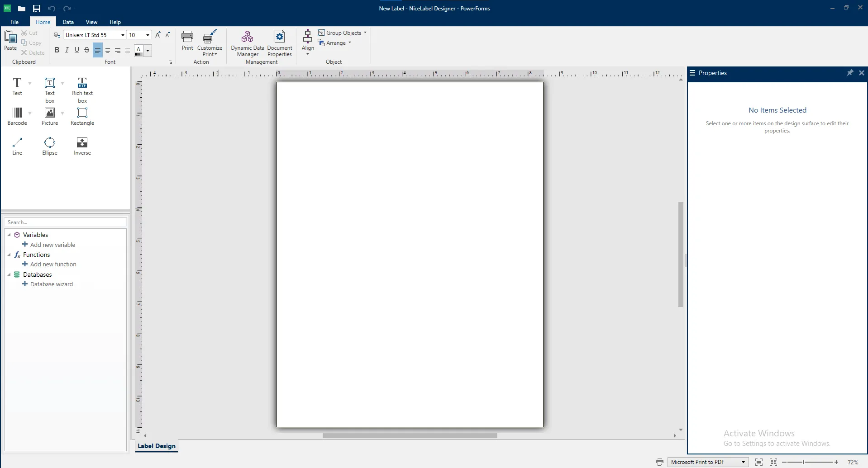Toggle bold formatting
The image size is (868, 468).
pos(57,50)
